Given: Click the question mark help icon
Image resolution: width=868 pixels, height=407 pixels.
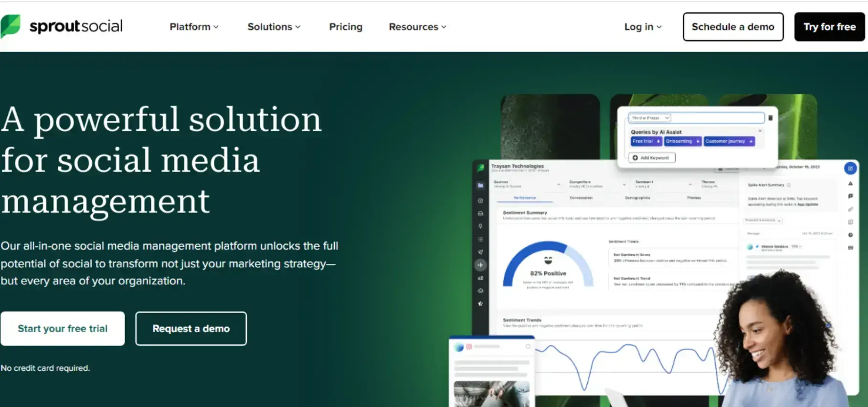Looking at the screenshot, I should click(x=850, y=235).
